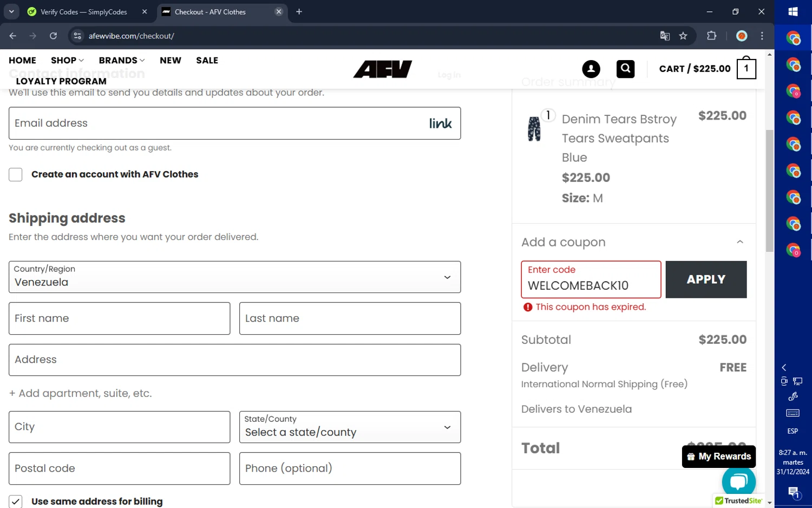Open the TrustedSite badge
The image size is (812, 508).
pyautogui.click(x=738, y=501)
